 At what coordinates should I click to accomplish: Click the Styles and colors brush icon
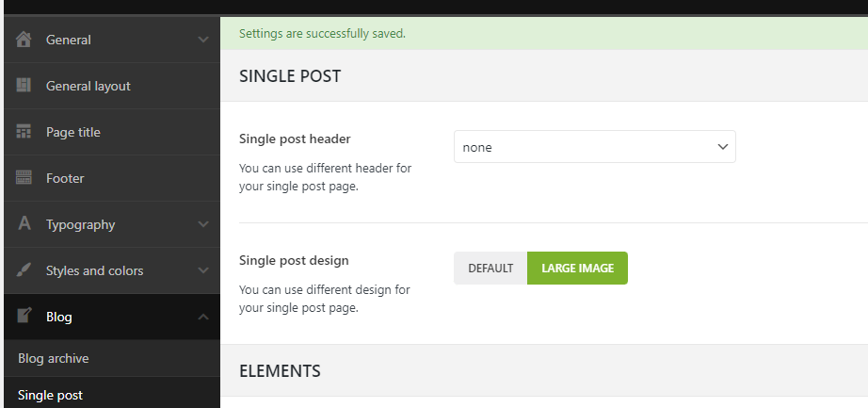[24, 270]
